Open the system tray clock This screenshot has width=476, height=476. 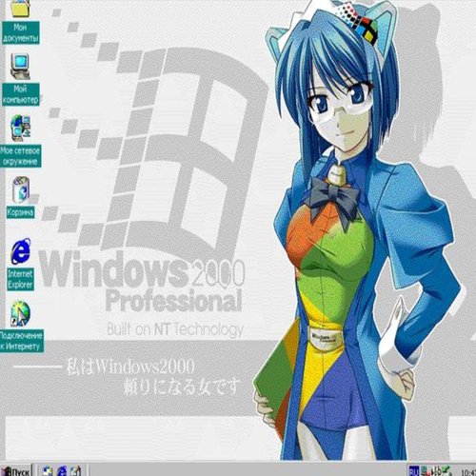pos(468,472)
